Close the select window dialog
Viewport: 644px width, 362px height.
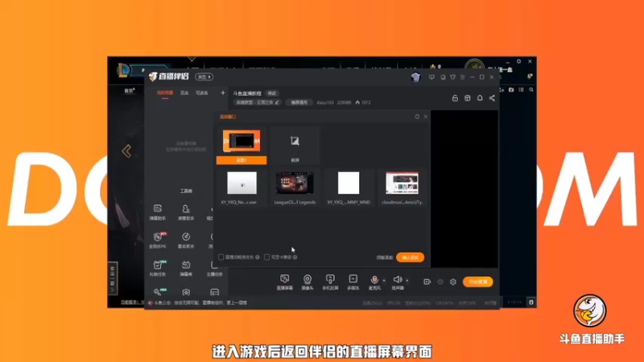[x=426, y=117]
